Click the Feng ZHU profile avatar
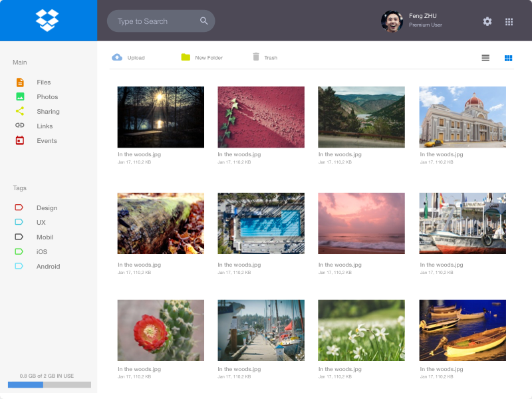Screen dimensions: 532x399 pyautogui.click(x=392, y=21)
